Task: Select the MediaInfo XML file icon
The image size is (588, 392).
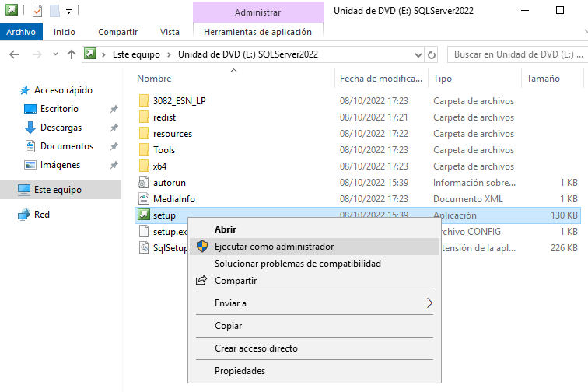Action: tap(144, 198)
